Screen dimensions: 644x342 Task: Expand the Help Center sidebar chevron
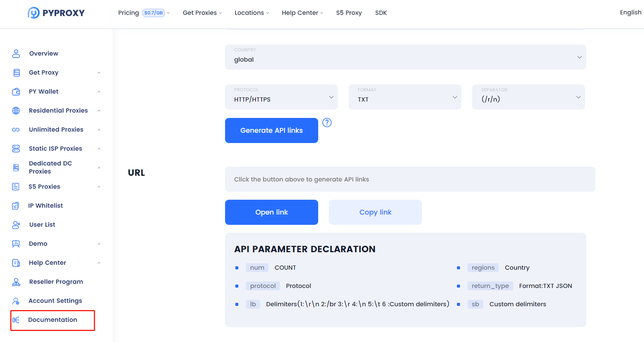pyautogui.click(x=99, y=263)
